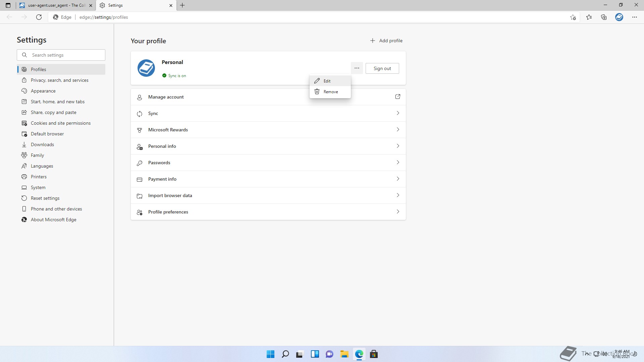This screenshot has width=644, height=362.
Task: Open About Microsoft Edge
Action: coord(61,220)
